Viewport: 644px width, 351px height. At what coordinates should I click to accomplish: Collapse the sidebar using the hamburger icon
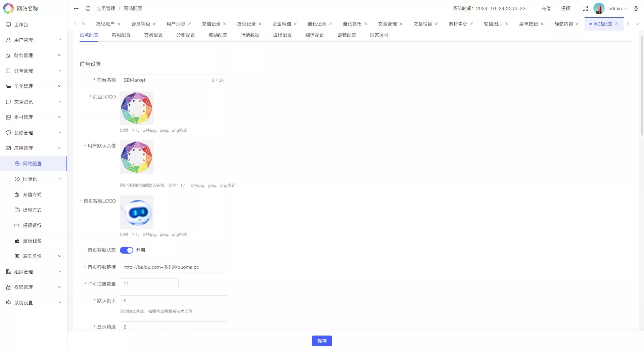click(76, 8)
